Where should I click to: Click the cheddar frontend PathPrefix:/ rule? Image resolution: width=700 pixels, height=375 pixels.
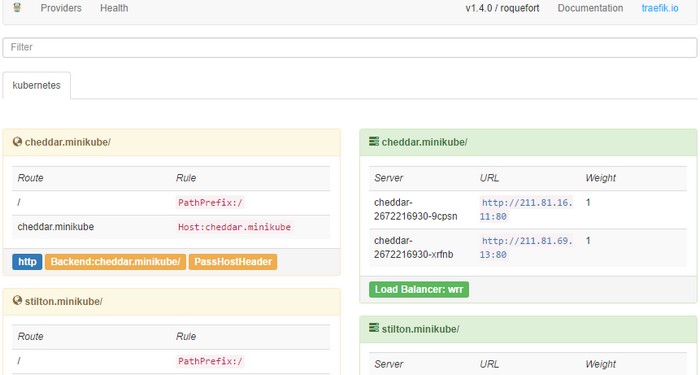(210, 203)
